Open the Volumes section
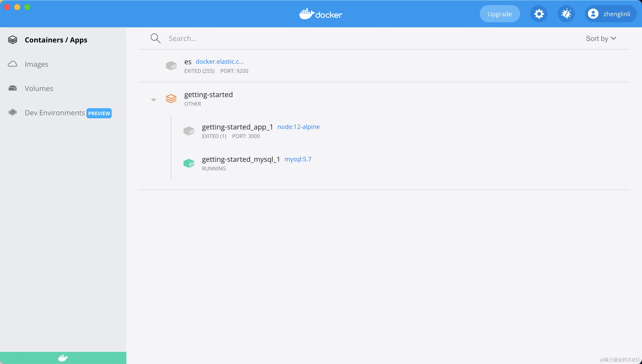 click(x=39, y=88)
